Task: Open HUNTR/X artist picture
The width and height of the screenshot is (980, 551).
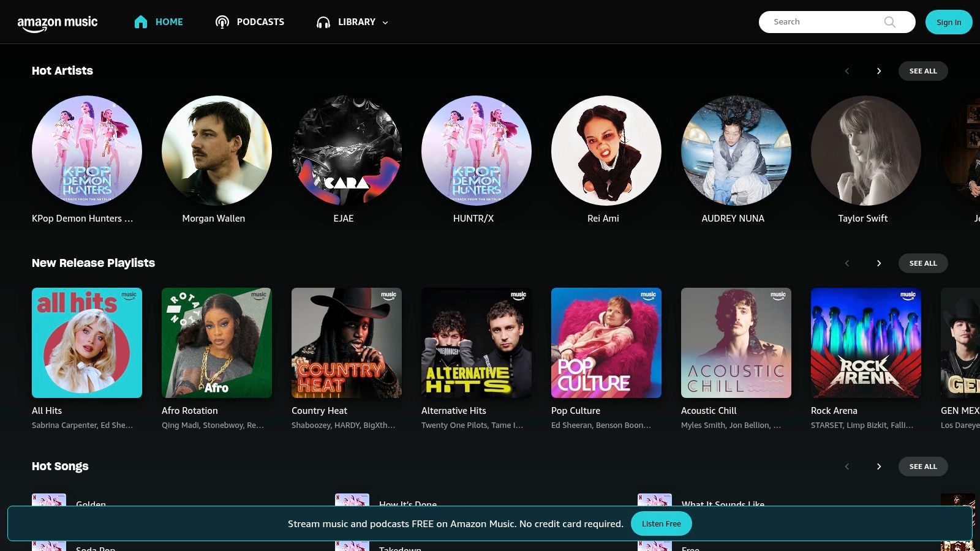Action: coord(477,151)
